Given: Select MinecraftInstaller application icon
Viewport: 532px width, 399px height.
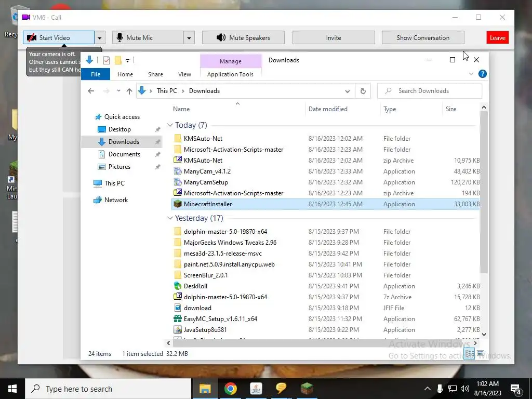Looking at the screenshot, I should (178, 204).
